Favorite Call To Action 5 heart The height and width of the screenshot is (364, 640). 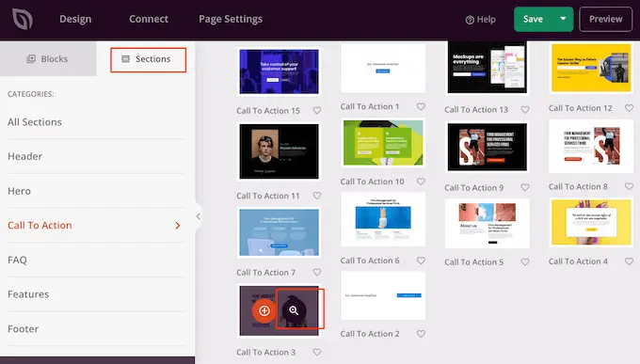pyautogui.click(x=525, y=262)
